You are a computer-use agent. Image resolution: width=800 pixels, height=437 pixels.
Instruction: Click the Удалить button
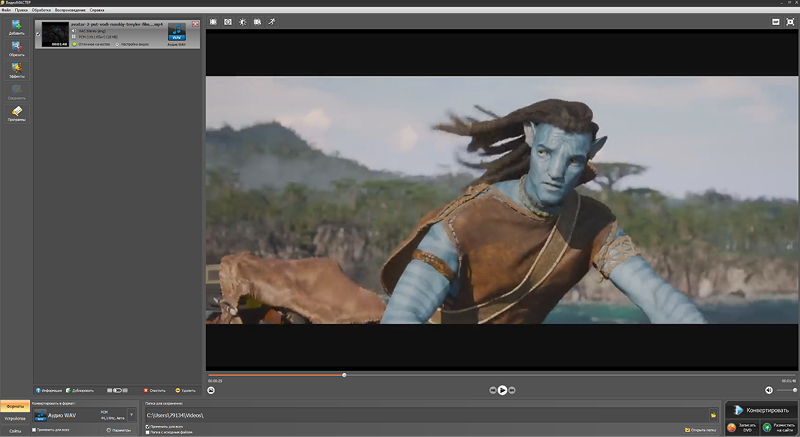[x=186, y=391]
